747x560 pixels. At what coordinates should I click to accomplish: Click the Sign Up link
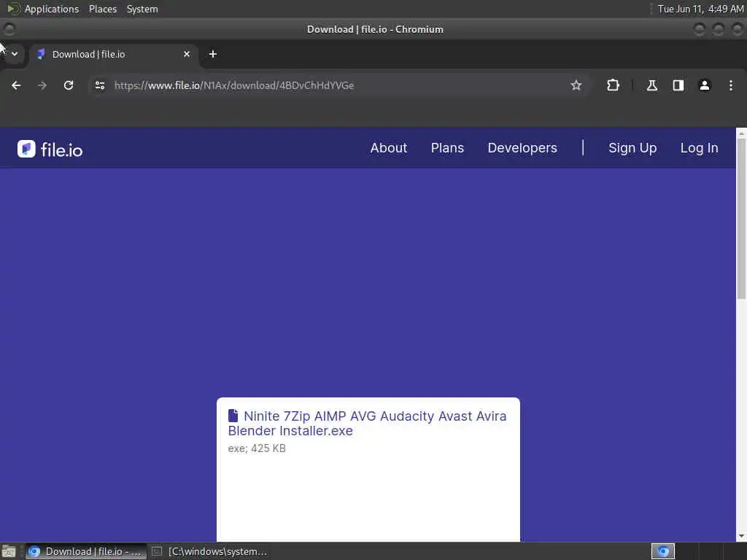tap(632, 148)
